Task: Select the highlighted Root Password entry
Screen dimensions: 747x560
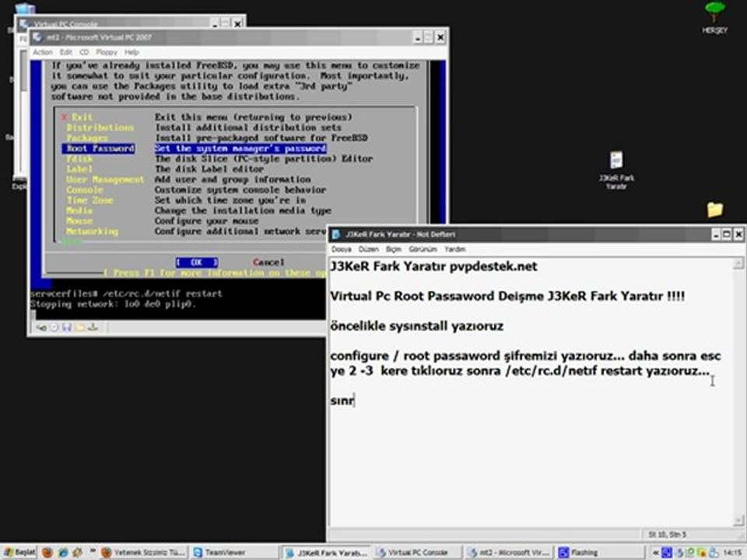Action: (99, 149)
